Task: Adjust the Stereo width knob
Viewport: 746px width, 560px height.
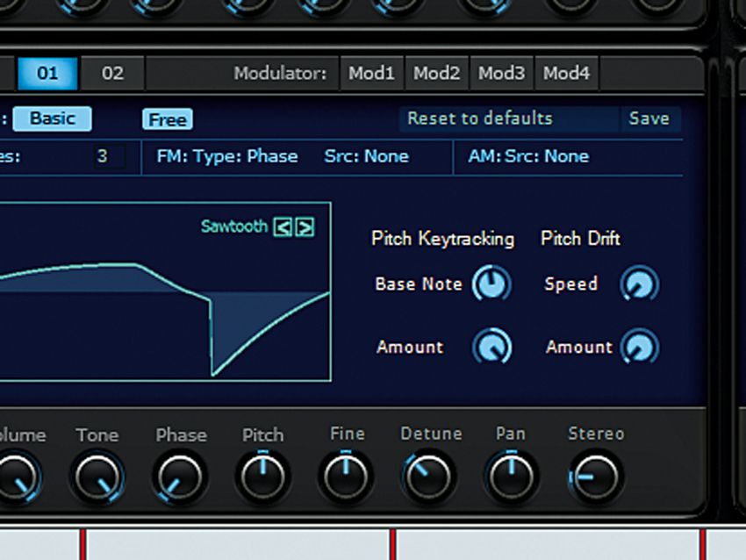Action: click(595, 477)
